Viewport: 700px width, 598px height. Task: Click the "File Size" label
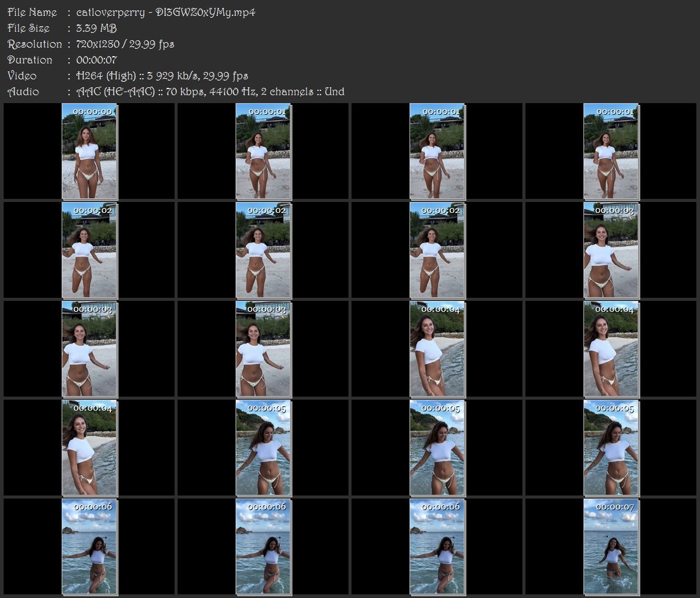click(x=29, y=28)
